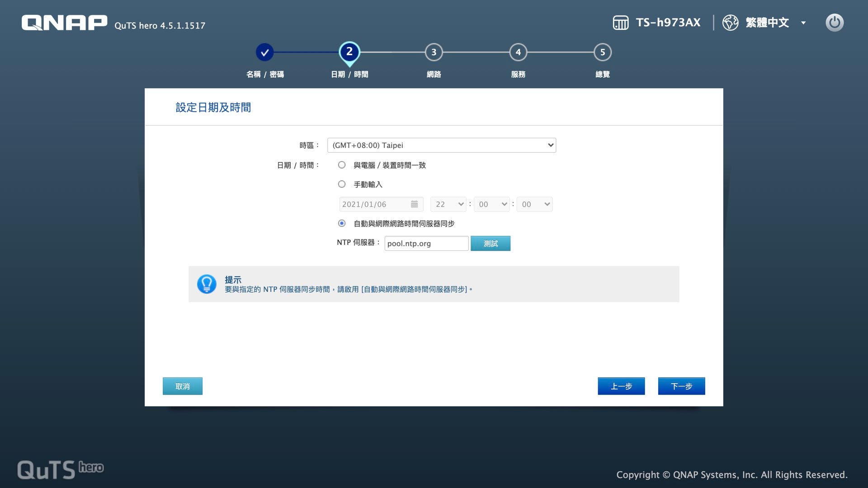Go to step 2 日期 / 時間

[349, 52]
